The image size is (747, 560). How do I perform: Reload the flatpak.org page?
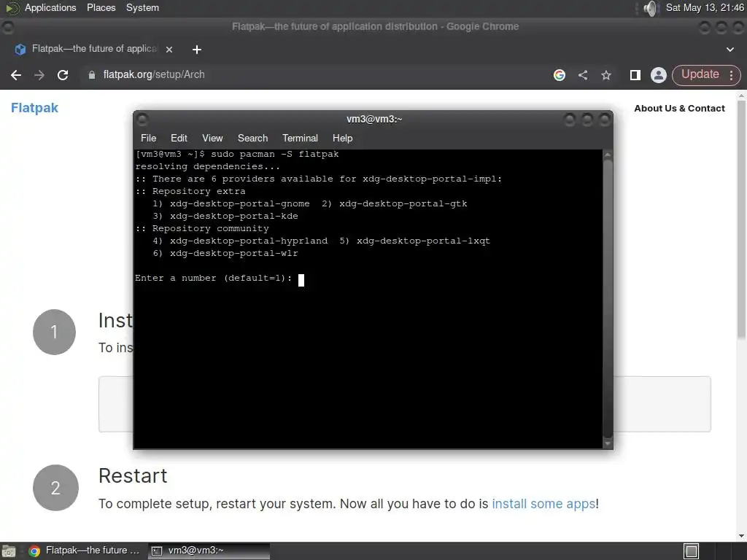[x=63, y=75]
